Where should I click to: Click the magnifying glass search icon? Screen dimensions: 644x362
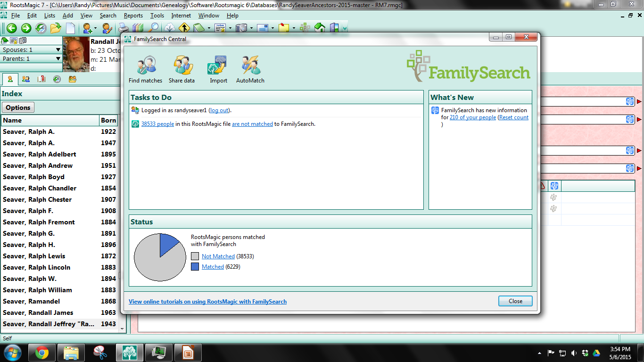tap(153, 27)
